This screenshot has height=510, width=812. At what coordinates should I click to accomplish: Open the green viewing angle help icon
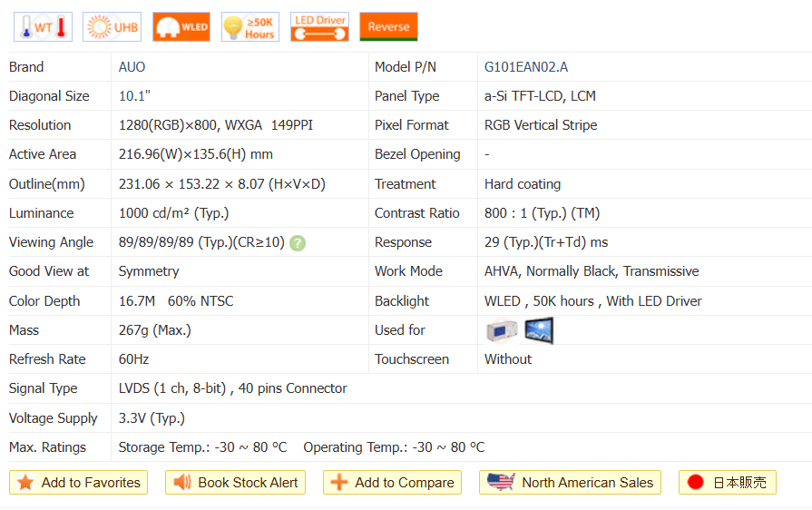click(x=298, y=243)
